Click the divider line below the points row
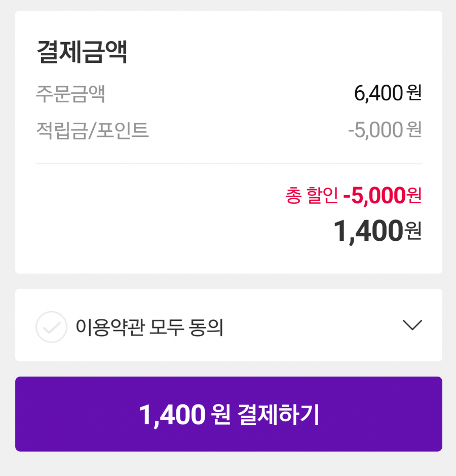The image size is (456, 476). 229,164
